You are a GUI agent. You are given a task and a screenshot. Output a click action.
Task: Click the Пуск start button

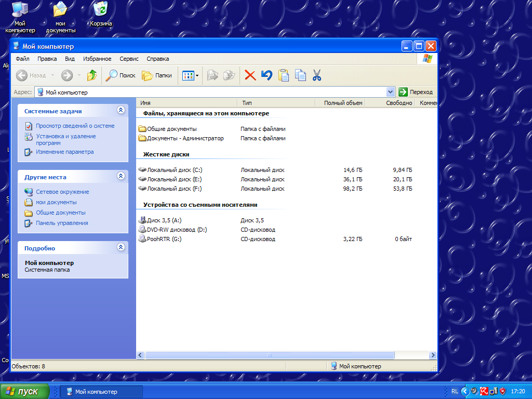point(25,391)
